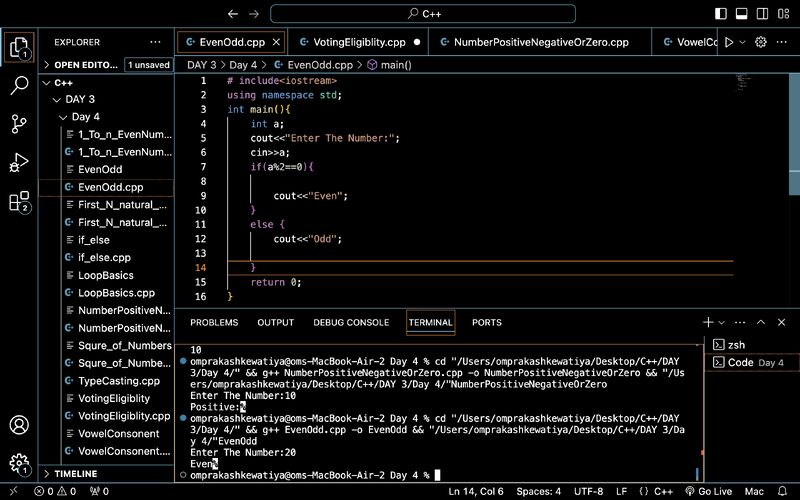Switch to the VotingEligiblity.cpp tab
800x500 pixels.
(x=359, y=42)
